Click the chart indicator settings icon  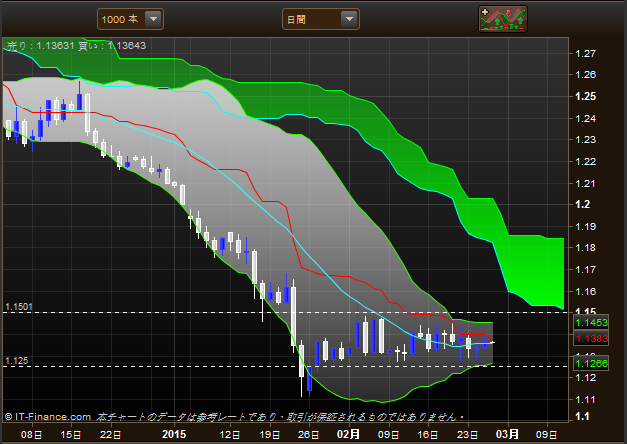tap(503, 18)
